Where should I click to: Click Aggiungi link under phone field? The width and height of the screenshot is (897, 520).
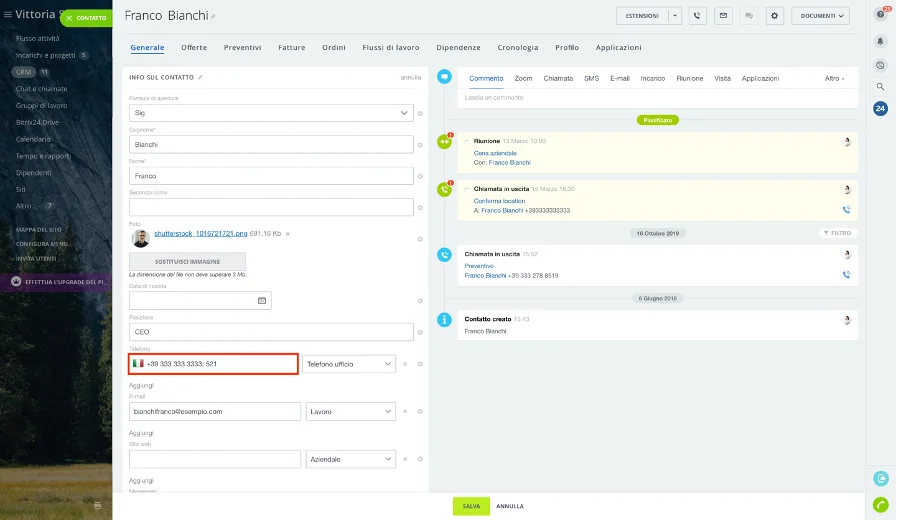tap(141, 386)
